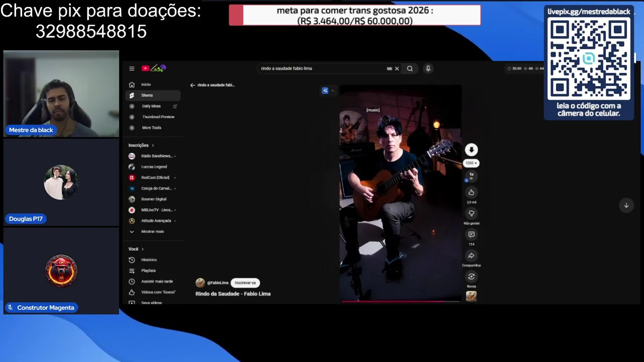Change the 1x playback speed
This screenshot has width=644, height=362.
[x=471, y=175]
